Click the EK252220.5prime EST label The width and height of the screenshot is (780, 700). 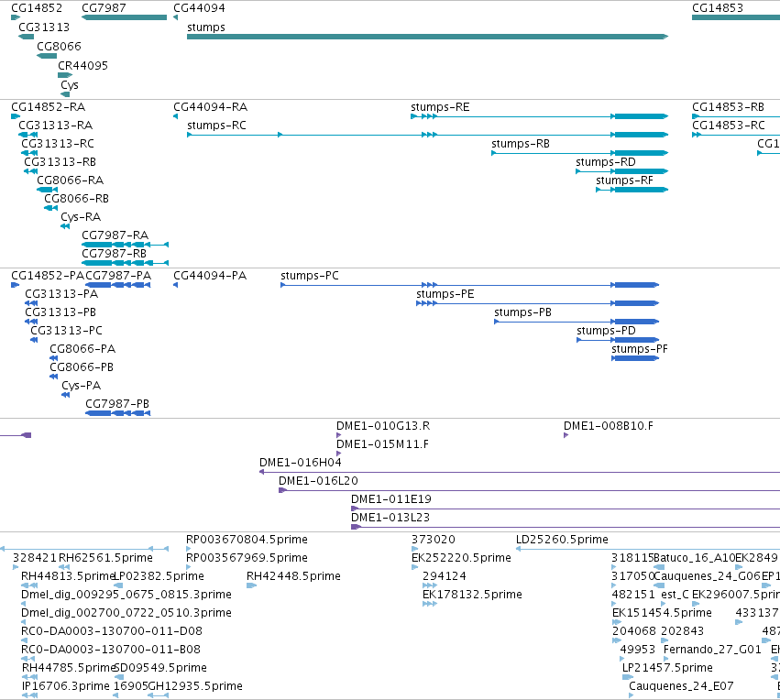click(461, 558)
